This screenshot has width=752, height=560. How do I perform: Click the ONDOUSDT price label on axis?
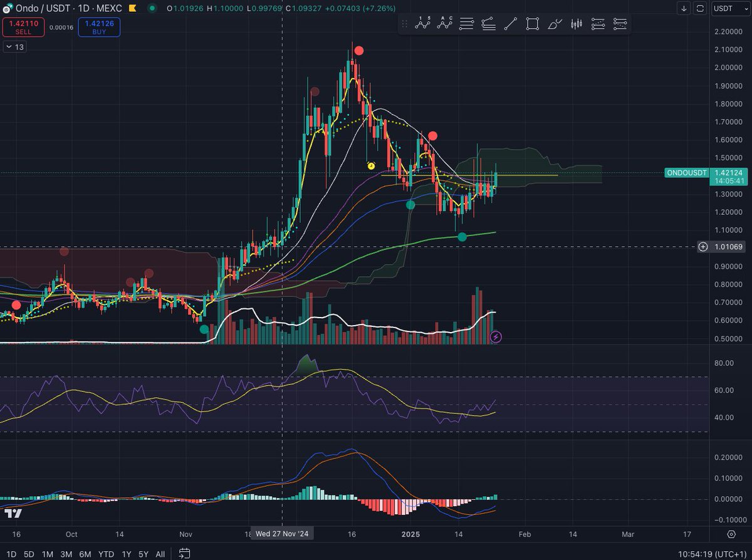[687, 172]
